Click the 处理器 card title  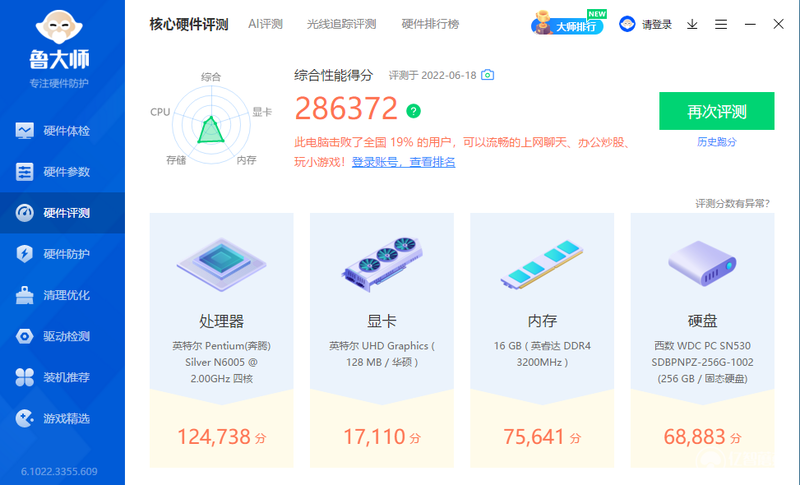(221, 321)
